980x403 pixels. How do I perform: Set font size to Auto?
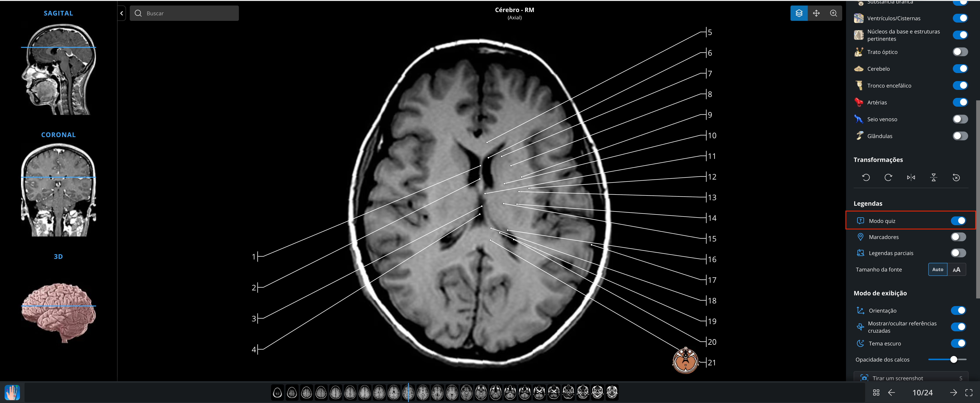[x=938, y=269]
